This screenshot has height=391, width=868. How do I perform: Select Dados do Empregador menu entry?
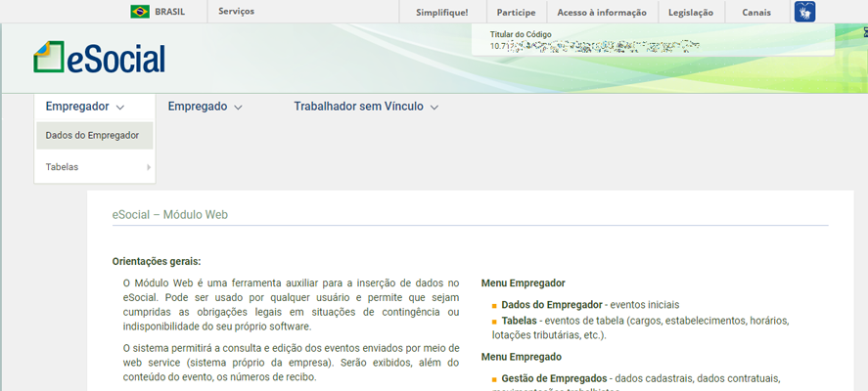95,136
